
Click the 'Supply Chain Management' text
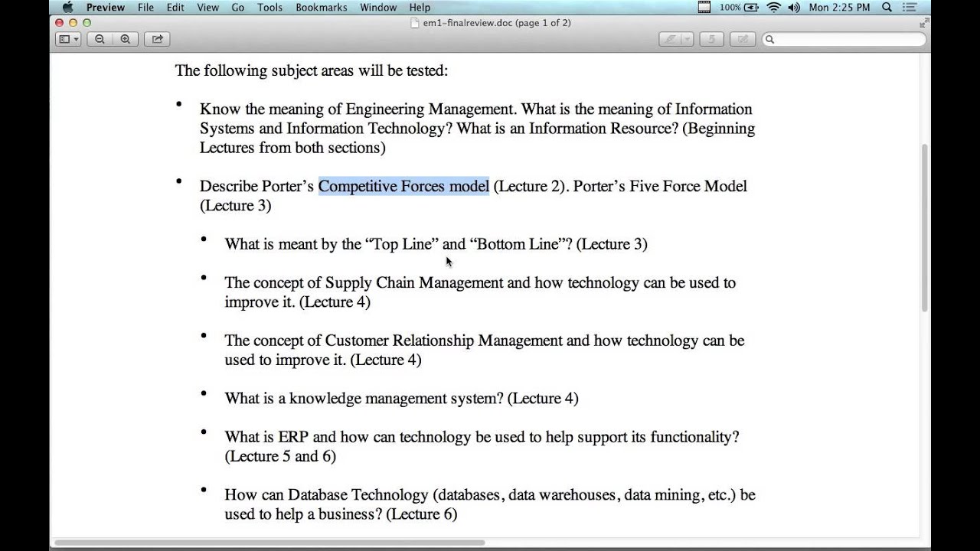tap(414, 282)
